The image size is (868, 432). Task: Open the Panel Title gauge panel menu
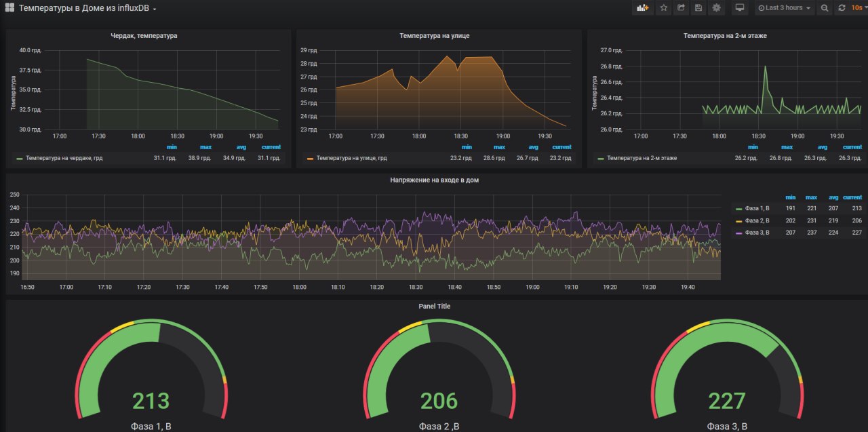point(435,307)
